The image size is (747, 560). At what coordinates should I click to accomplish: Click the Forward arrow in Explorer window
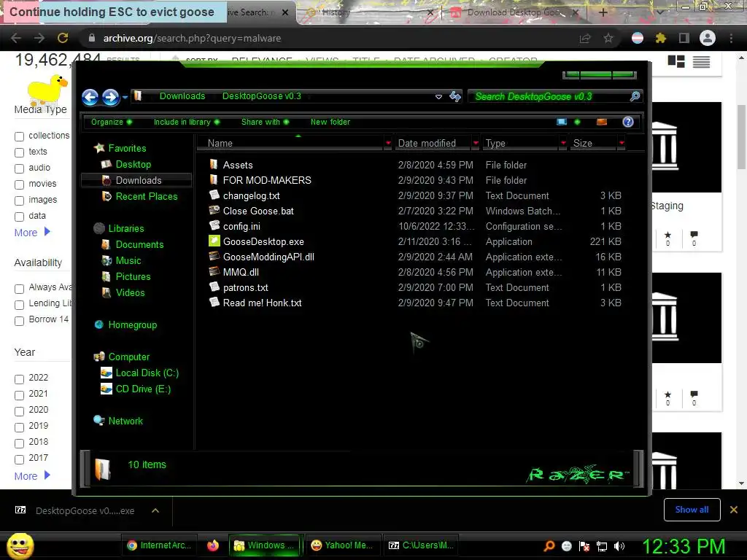tap(111, 97)
